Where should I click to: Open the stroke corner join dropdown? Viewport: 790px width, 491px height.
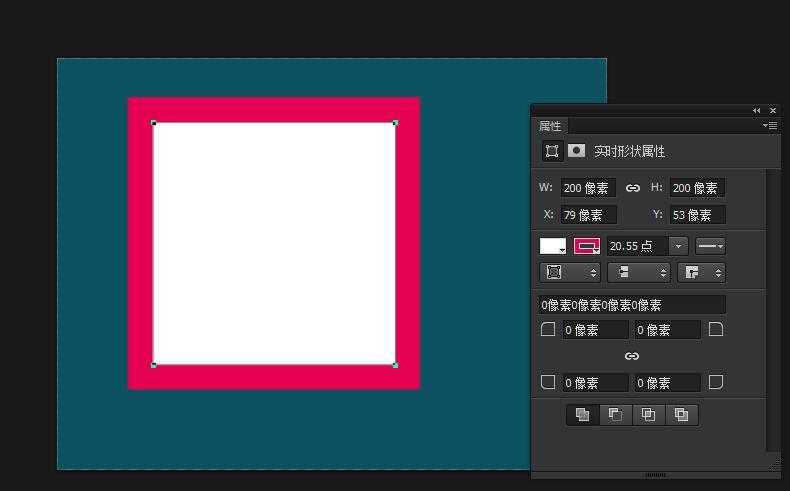701,272
